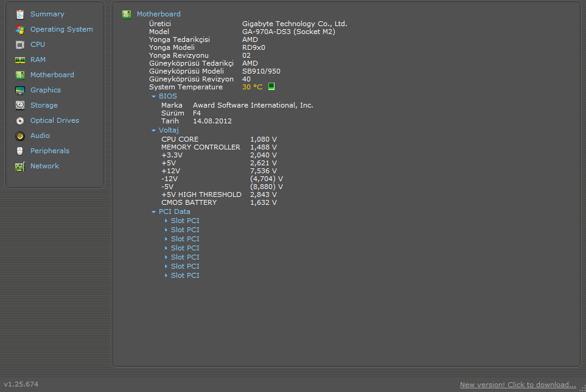Click the RAM memory stick icon
This screenshot has height=392, width=586.
[x=20, y=60]
